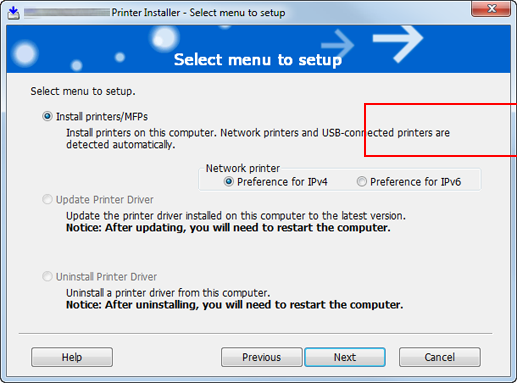517x383 pixels.
Task: Click the 'Select menu to setup' banner heading
Action: click(x=258, y=60)
